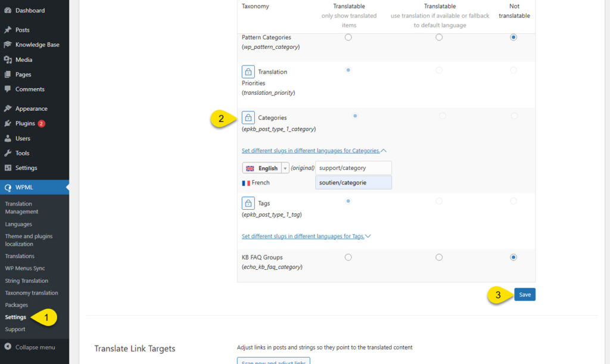The image size is (610, 364).
Task: Click the Tools wrench icon
Action: point(7,153)
